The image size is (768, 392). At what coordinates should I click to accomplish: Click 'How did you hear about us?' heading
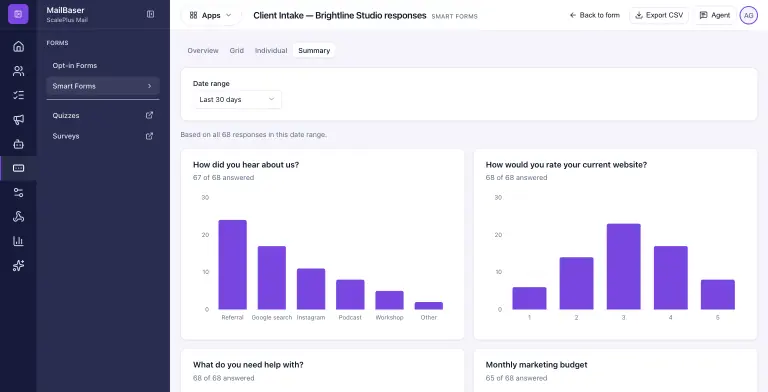click(x=246, y=165)
